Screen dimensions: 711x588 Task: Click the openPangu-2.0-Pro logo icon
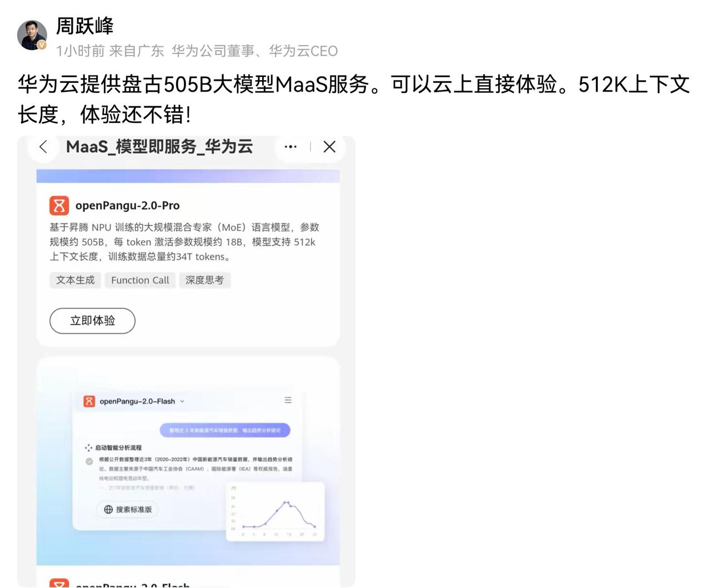59,205
